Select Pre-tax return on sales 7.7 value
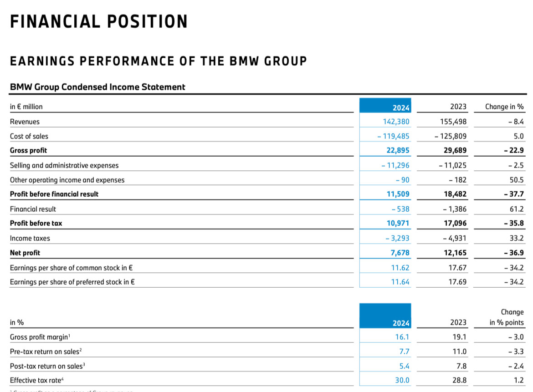Screen dimensions: 533x392 click(x=404, y=351)
